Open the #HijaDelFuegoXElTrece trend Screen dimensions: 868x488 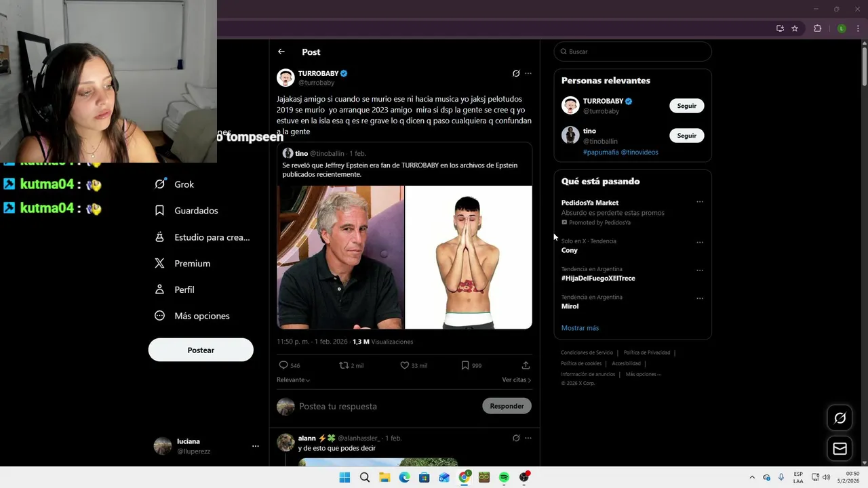point(598,279)
